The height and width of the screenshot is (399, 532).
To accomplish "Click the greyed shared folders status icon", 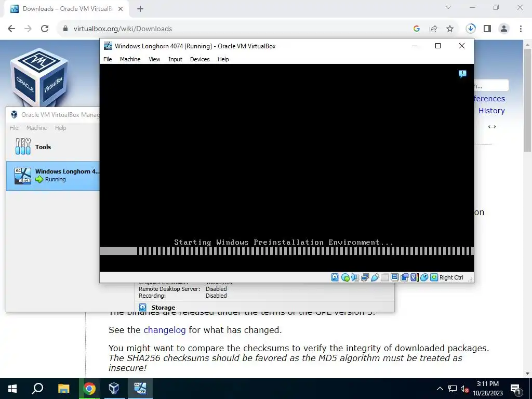I will tap(384, 277).
